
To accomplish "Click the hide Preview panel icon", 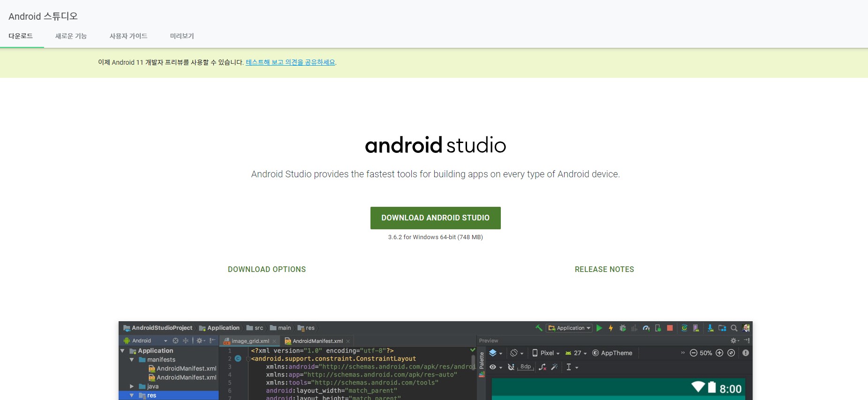I will [747, 340].
